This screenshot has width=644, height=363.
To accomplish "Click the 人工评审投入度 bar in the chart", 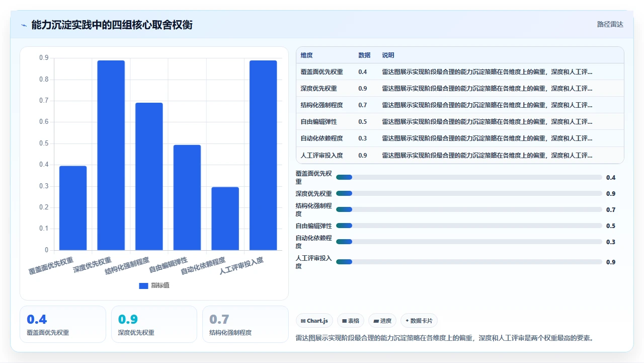I will (x=263, y=155).
